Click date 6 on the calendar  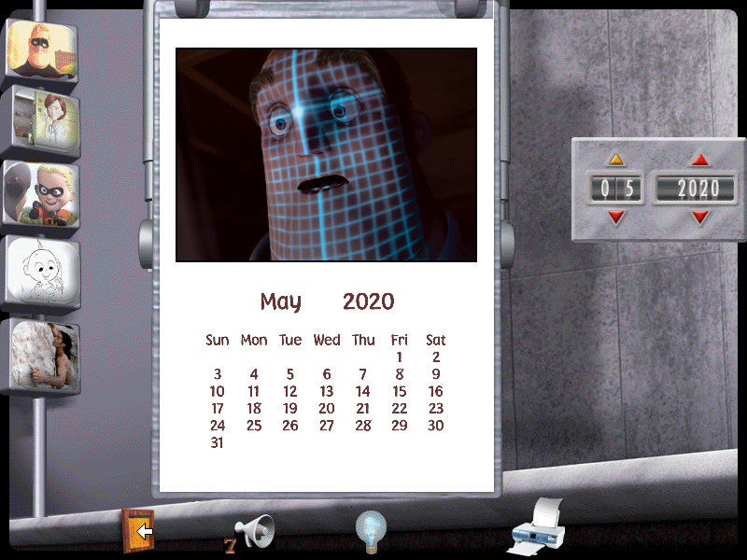[x=326, y=374]
